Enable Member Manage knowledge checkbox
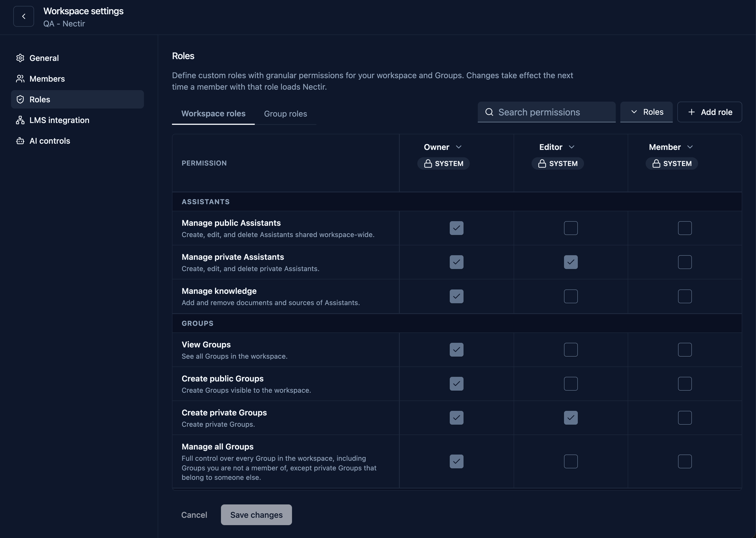The height and width of the screenshot is (538, 756). 685,296
